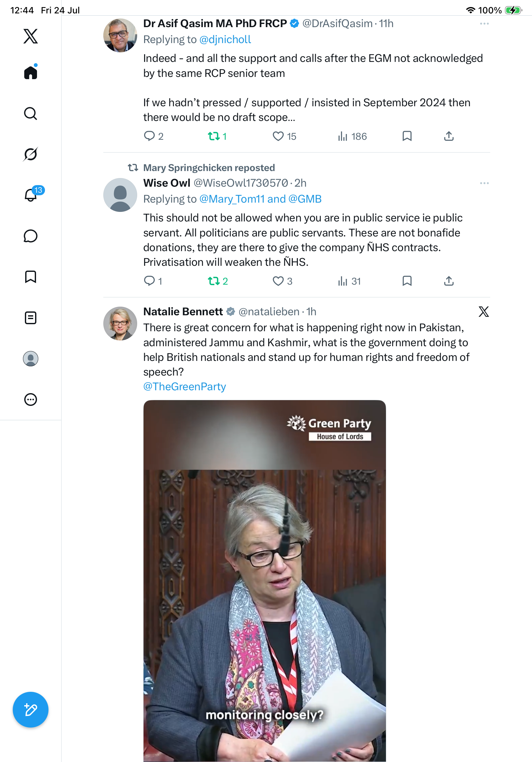Open the Grok icon in sidebar
The height and width of the screenshot is (762, 532).
31,154
